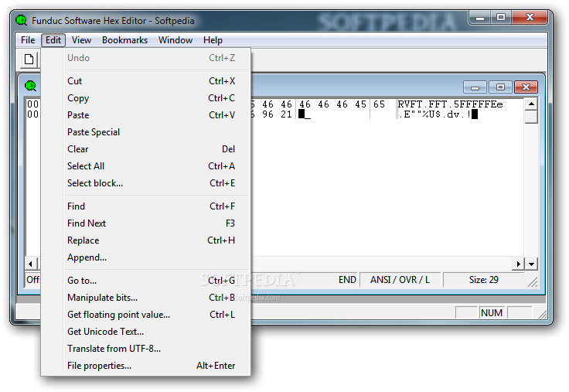Click the vertical scrollbar up arrow
The image size is (569, 392).
click(531, 104)
